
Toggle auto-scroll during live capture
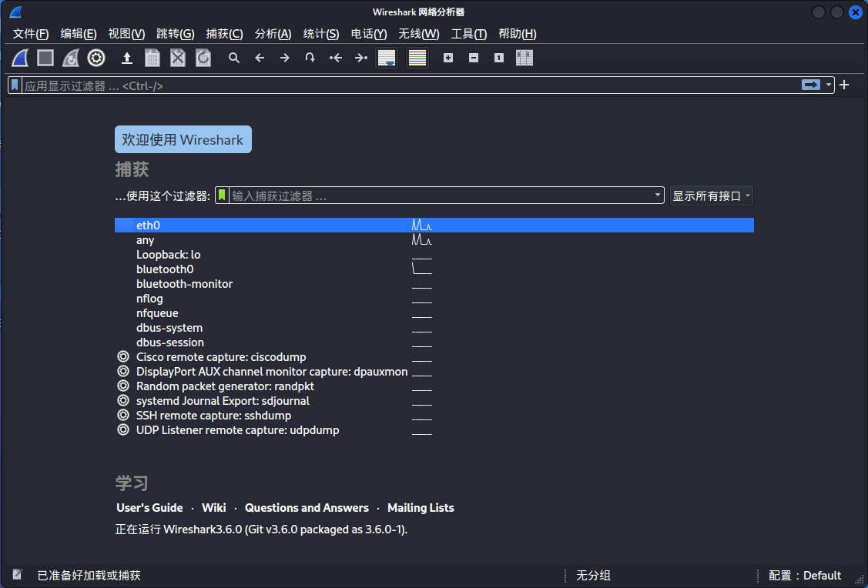click(x=387, y=58)
